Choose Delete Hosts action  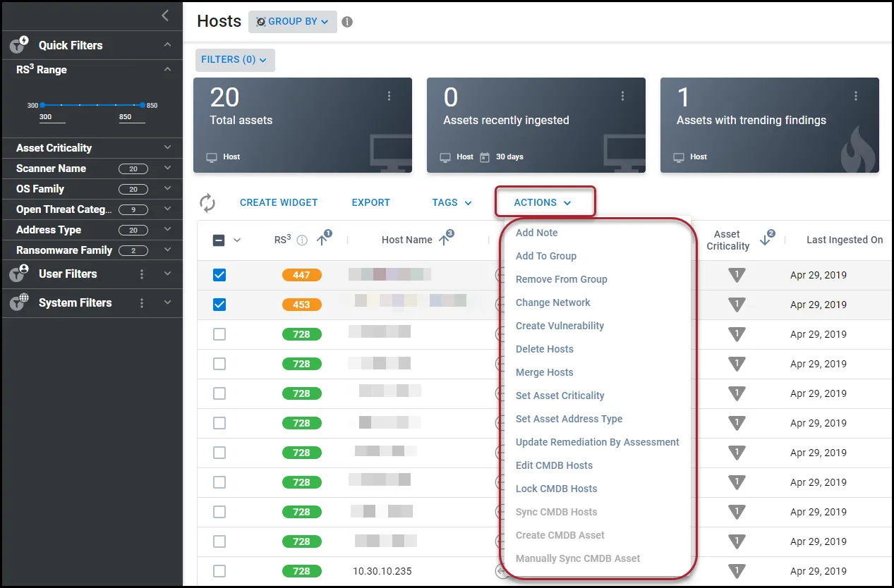coord(545,349)
